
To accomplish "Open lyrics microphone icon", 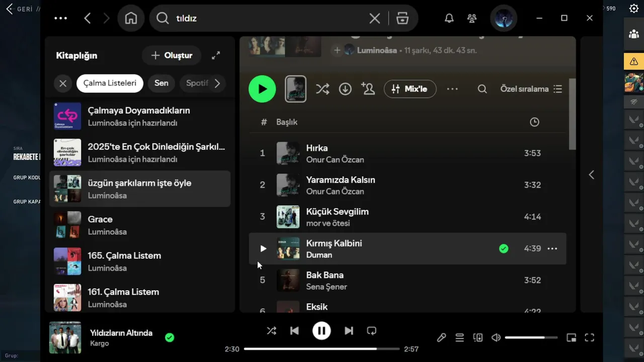I will [441, 337].
